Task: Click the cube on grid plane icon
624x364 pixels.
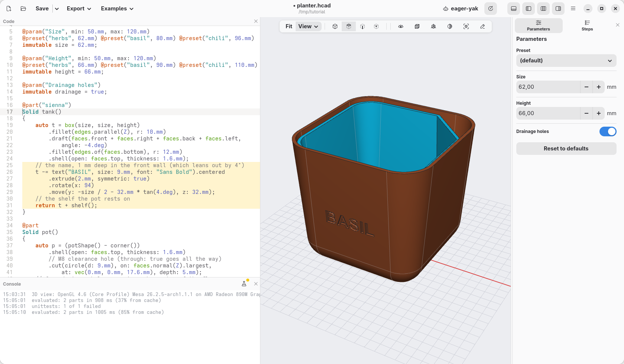Action: click(x=433, y=26)
